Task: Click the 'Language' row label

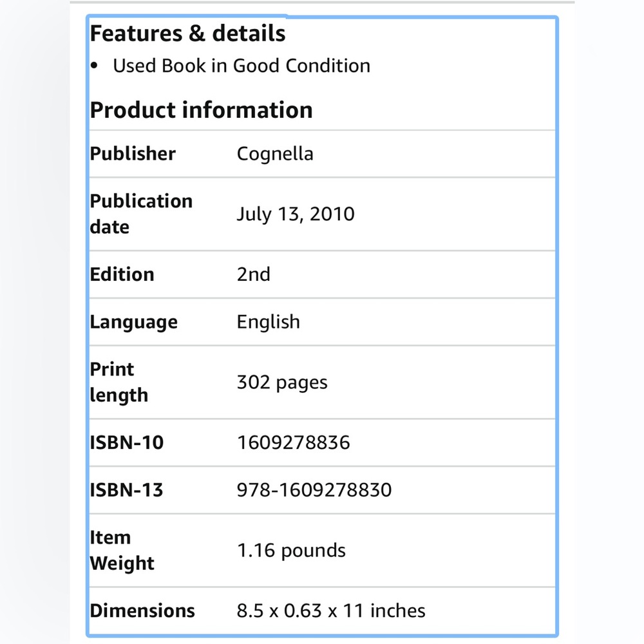Action: [134, 322]
